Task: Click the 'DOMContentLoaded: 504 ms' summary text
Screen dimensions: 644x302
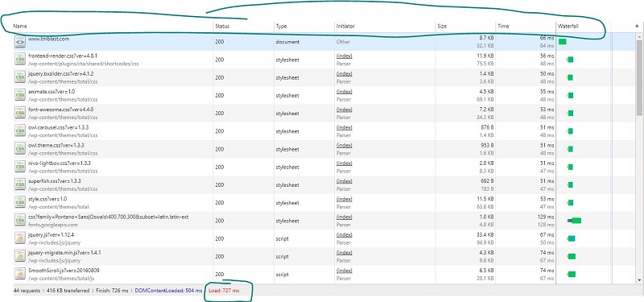Action: [x=168, y=291]
